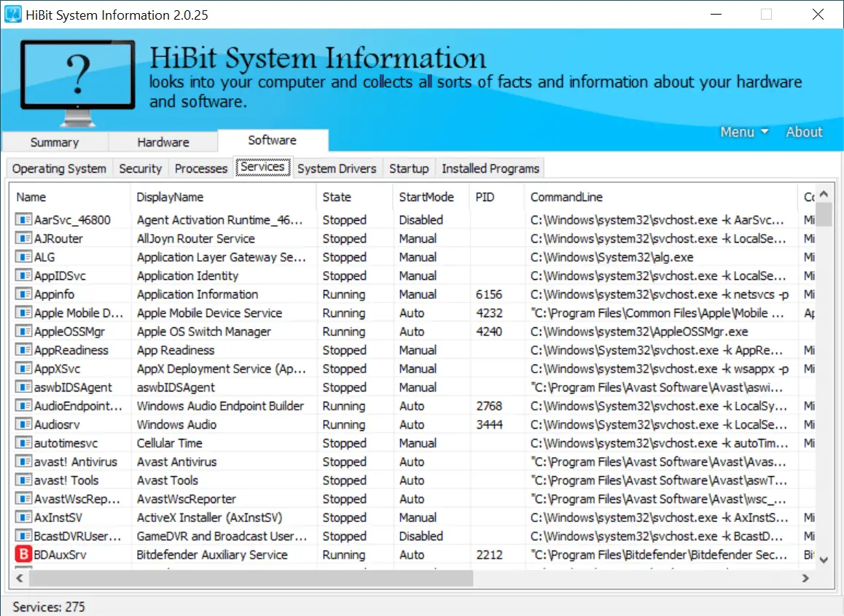Screen dimensions: 844x616
Task: Select the 'Apple OS Switch Manager' cell
Action: point(204,331)
